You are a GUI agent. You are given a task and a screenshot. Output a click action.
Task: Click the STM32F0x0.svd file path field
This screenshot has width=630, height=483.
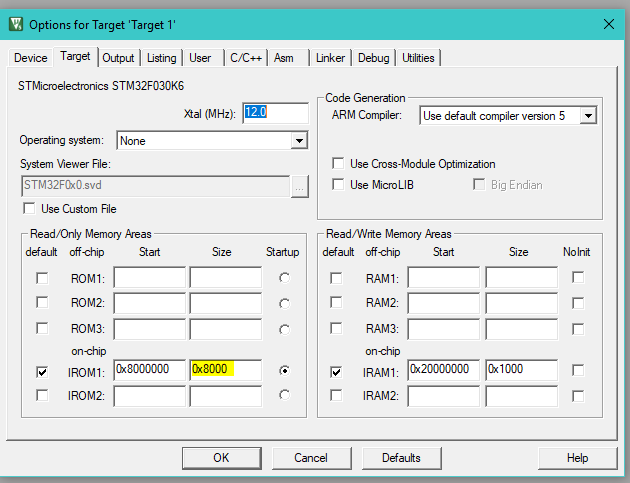(x=155, y=186)
